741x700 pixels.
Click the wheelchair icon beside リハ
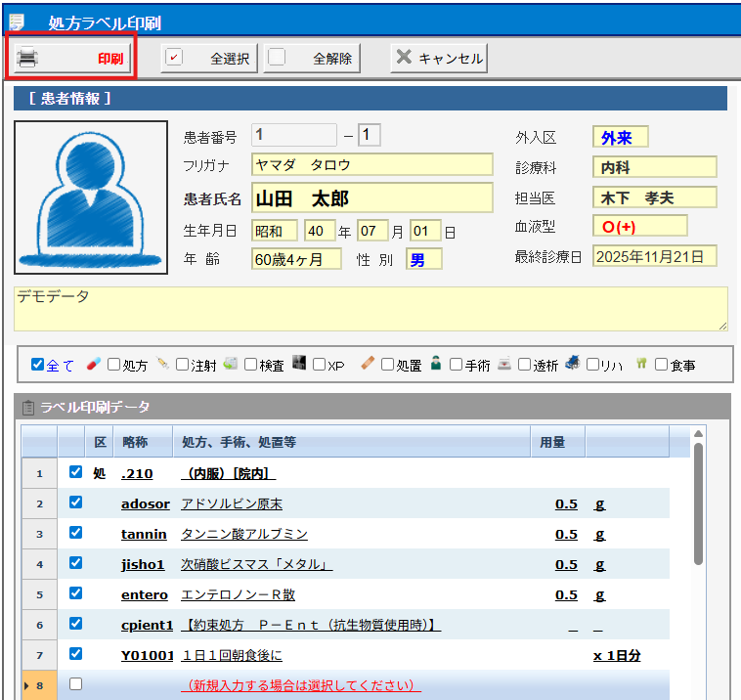click(x=573, y=364)
